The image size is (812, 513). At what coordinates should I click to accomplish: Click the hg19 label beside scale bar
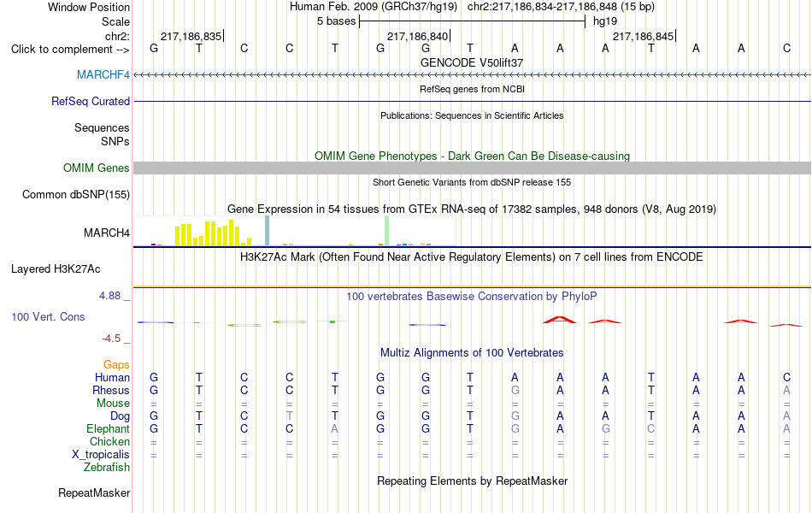pyautogui.click(x=605, y=21)
